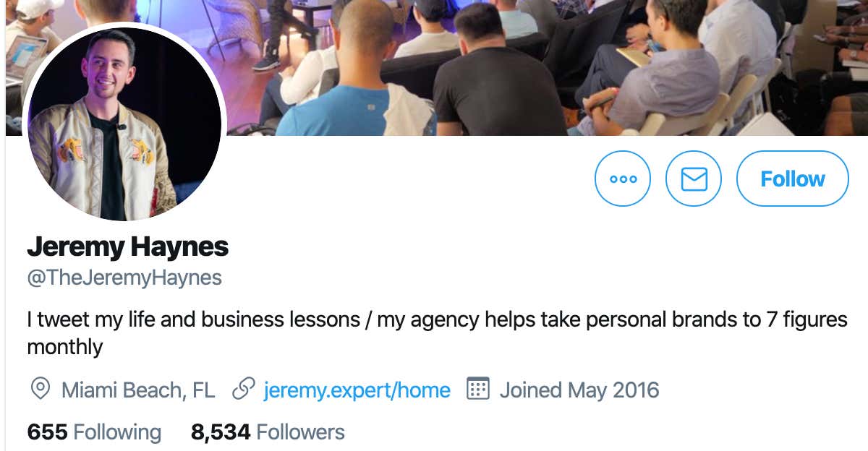Send a direct message via envelope icon
Image resolution: width=868 pixels, height=451 pixels.
[694, 179]
